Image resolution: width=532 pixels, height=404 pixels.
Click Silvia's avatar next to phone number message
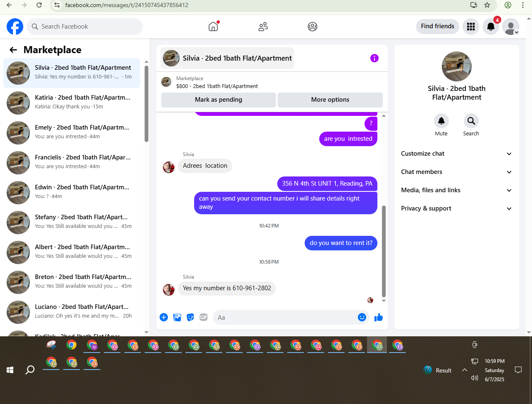pos(169,289)
